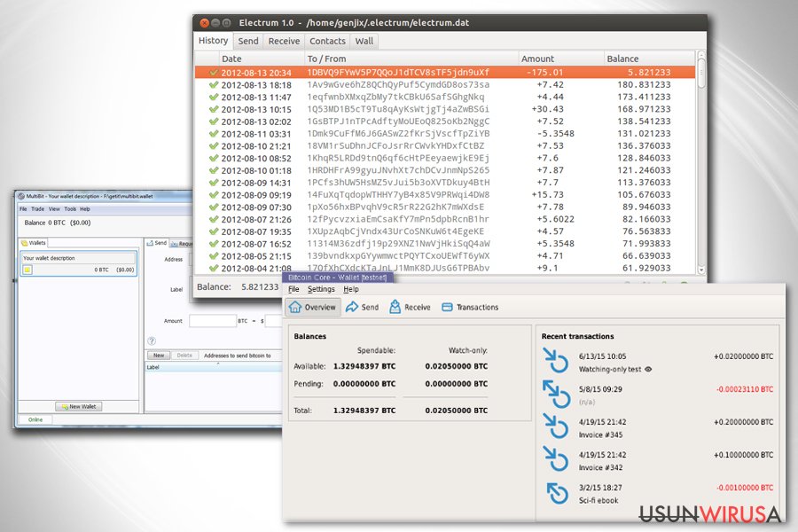Select the Wallets tab in MultiBit
The height and width of the screenshot is (532, 798).
[x=34, y=243]
